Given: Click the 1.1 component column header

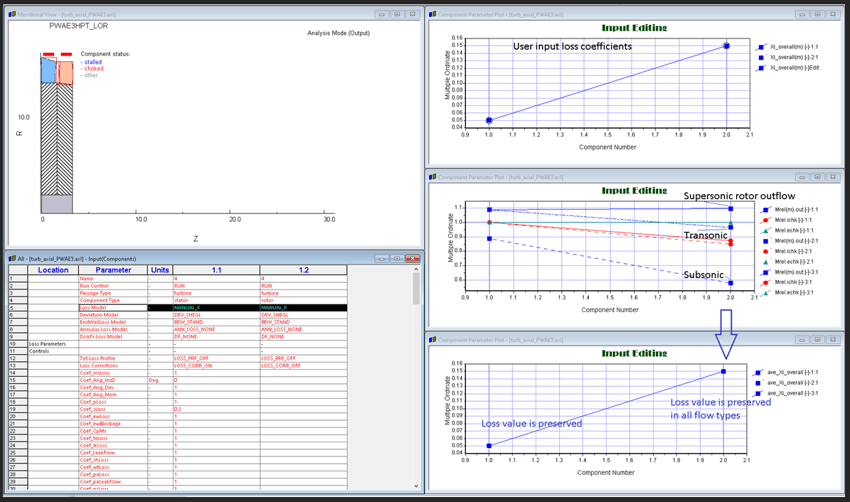Looking at the screenshot, I should click(x=215, y=270).
